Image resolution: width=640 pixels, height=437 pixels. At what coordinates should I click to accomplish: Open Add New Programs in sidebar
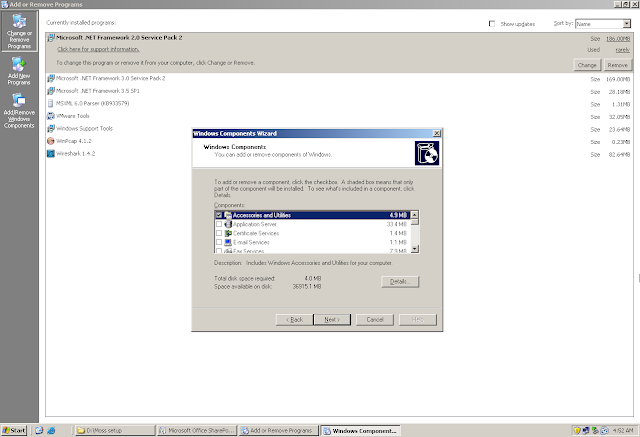(19, 71)
